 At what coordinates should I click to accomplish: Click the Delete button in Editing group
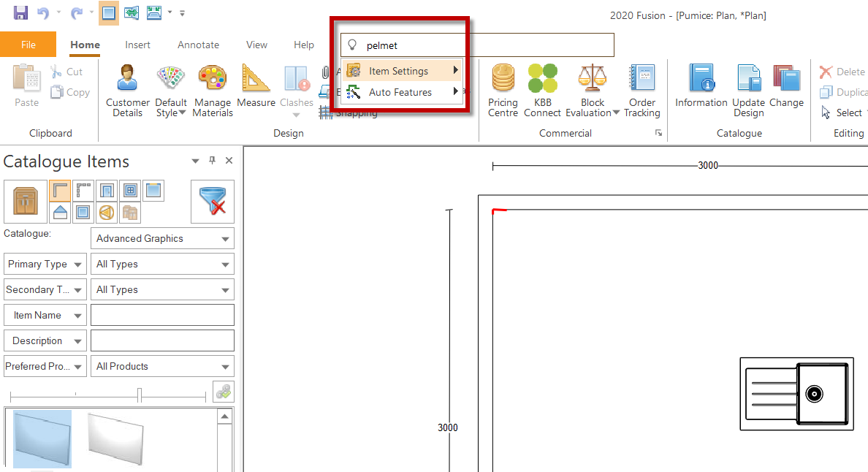tap(842, 72)
